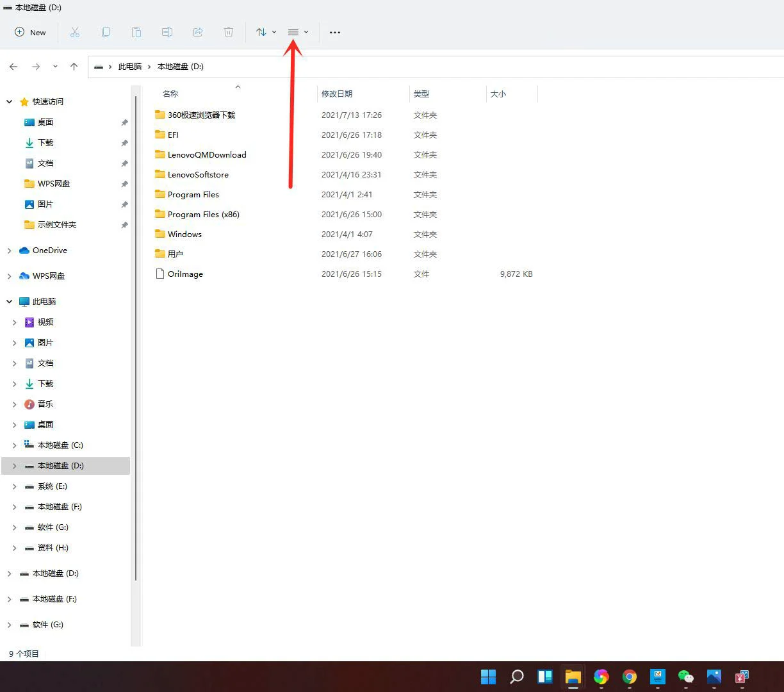The width and height of the screenshot is (784, 692).
Task: Select 资料 (H:) drive
Action: click(46, 548)
